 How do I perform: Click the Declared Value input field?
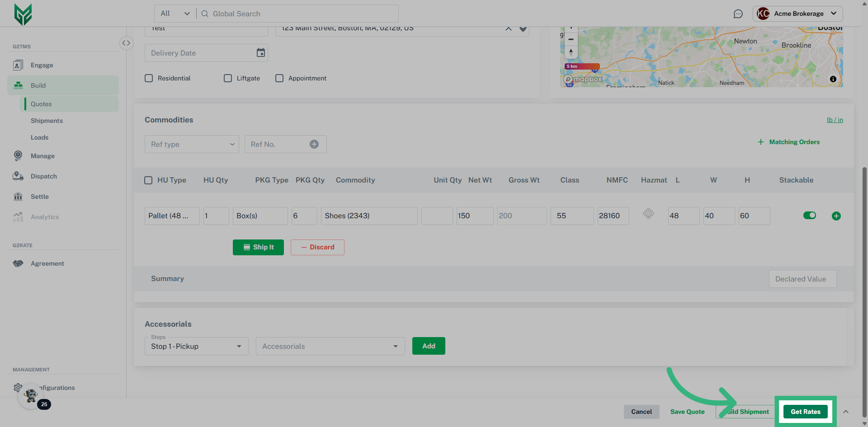click(x=802, y=279)
